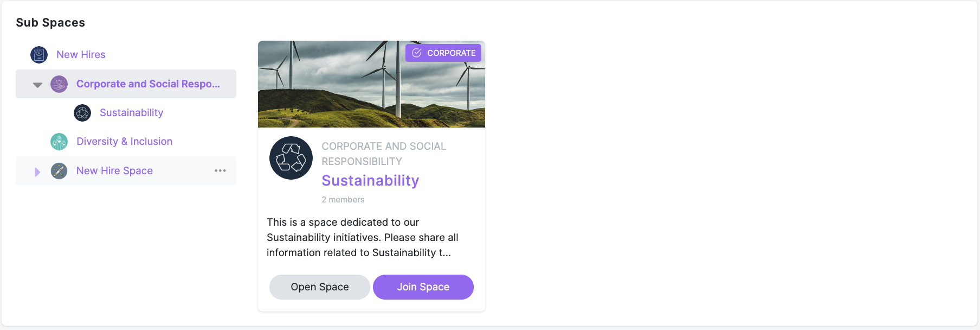
Task: Open the Sustainability title link on the card
Action: [370, 181]
